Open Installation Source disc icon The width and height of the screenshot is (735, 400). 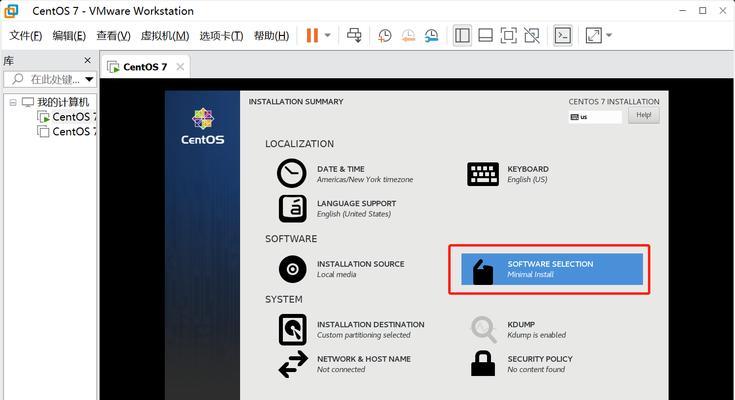coord(292,269)
